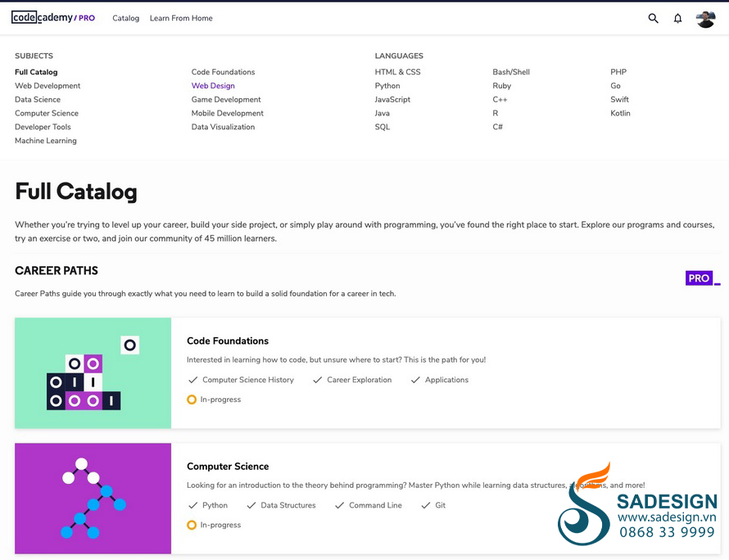Click Computer Science In-progress status circle
The height and width of the screenshot is (560, 729).
[x=192, y=525]
